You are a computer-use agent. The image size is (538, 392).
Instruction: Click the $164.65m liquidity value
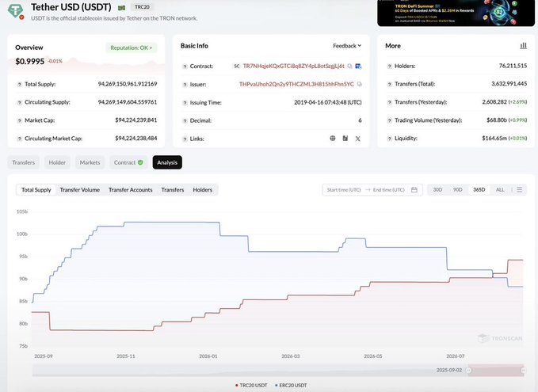(494, 139)
